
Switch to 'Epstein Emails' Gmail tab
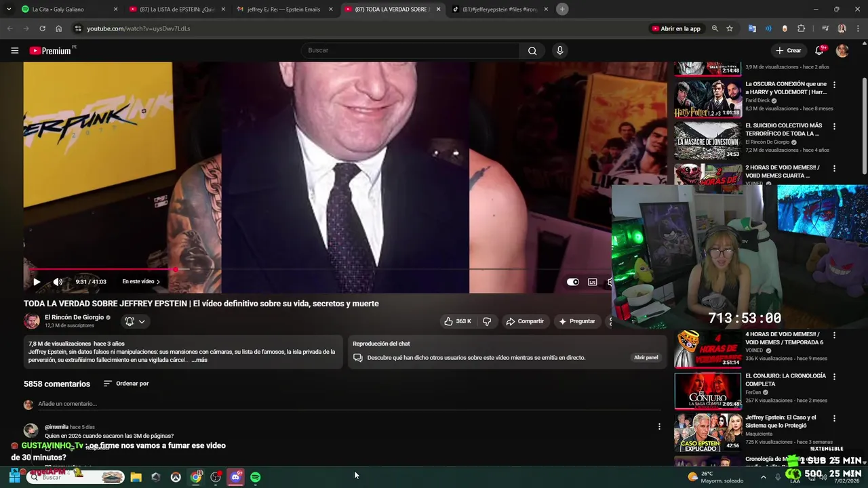pyautogui.click(x=283, y=9)
